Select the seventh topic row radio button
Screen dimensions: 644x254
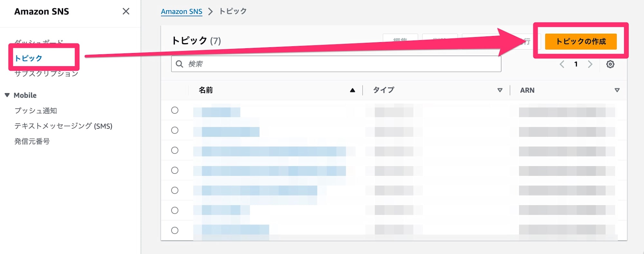pos(175,230)
